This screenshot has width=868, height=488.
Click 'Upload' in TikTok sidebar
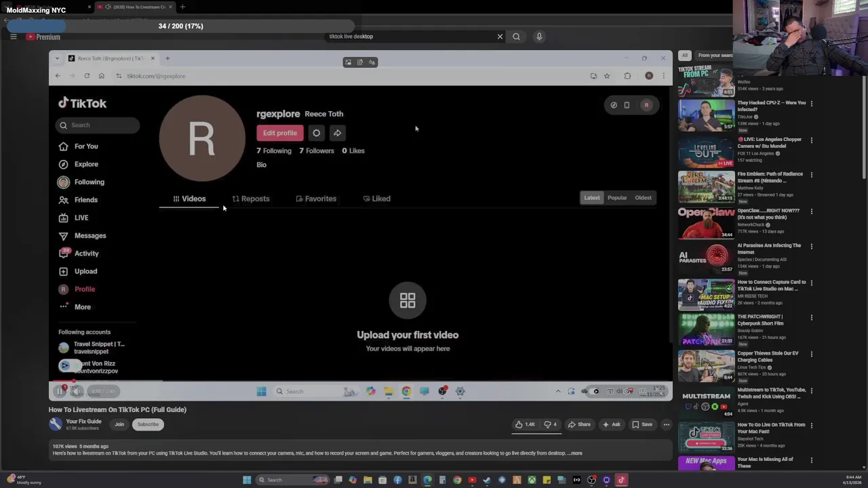click(78, 271)
